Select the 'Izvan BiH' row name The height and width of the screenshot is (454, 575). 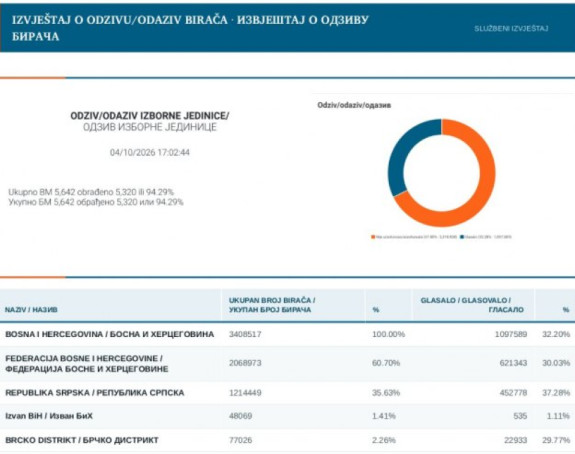click(x=49, y=416)
